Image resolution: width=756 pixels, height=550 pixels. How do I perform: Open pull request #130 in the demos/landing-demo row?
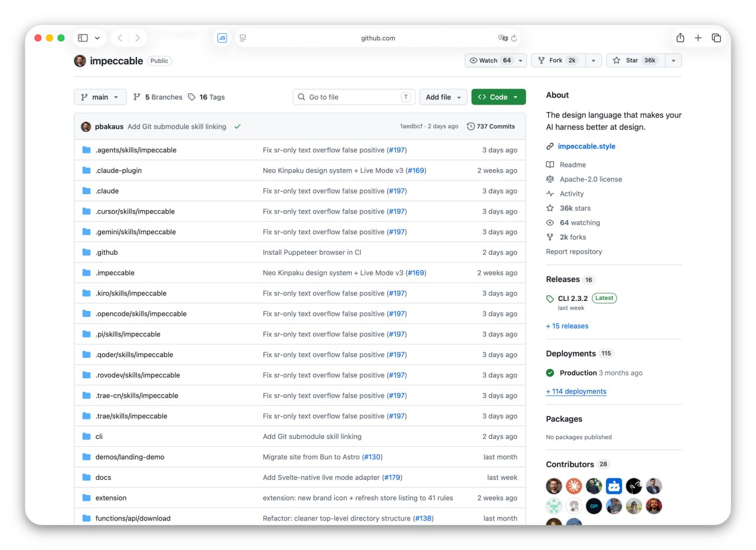coord(372,457)
